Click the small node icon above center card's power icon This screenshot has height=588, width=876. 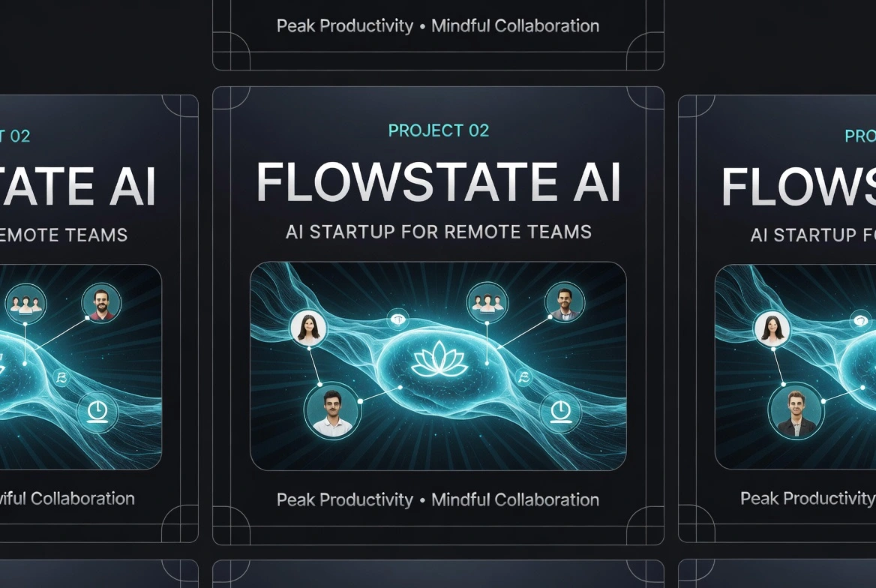(523, 378)
